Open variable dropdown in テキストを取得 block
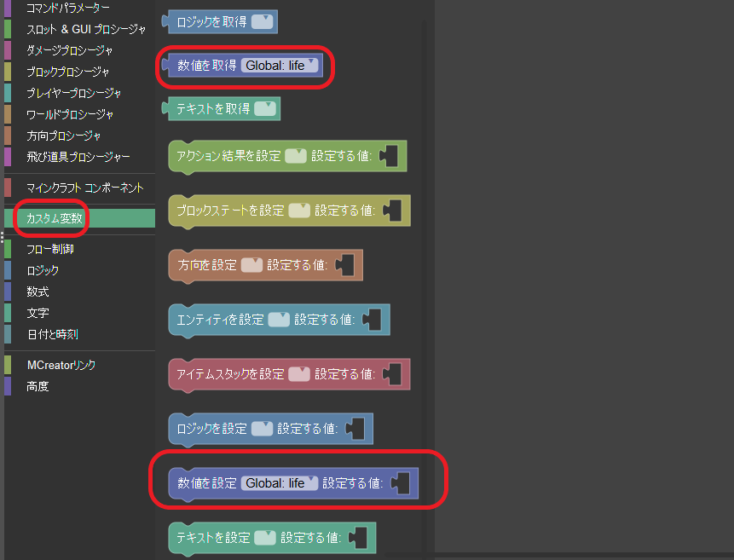 265,108
